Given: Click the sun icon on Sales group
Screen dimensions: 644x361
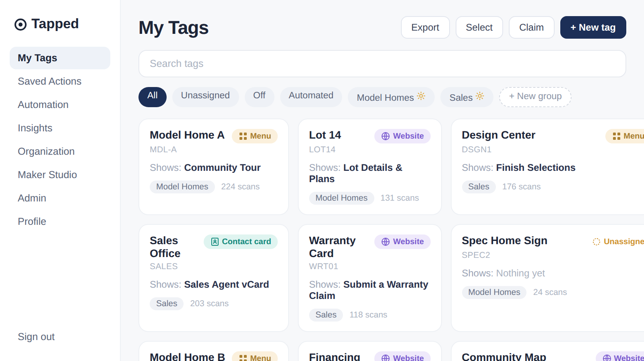Looking at the screenshot, I should pos(480,96).
